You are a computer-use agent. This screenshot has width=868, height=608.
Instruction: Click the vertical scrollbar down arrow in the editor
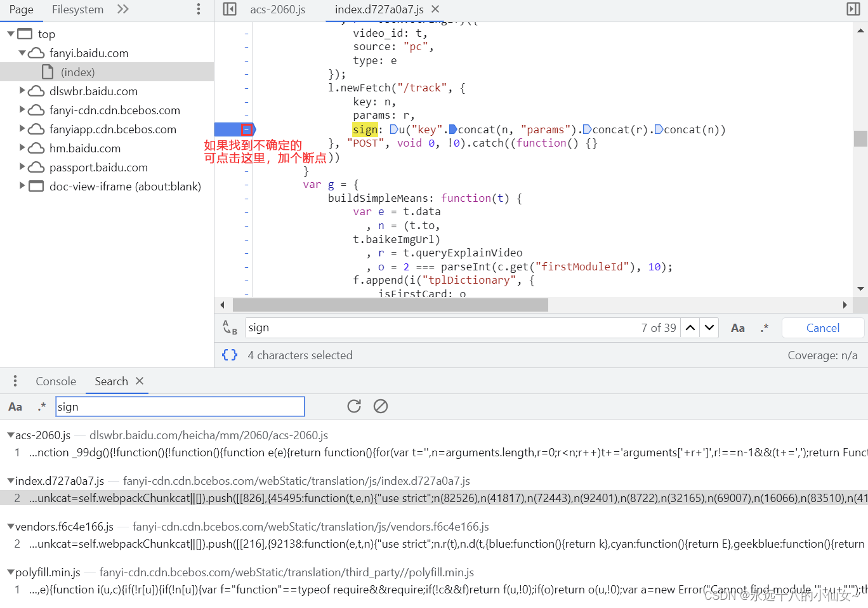860,289
